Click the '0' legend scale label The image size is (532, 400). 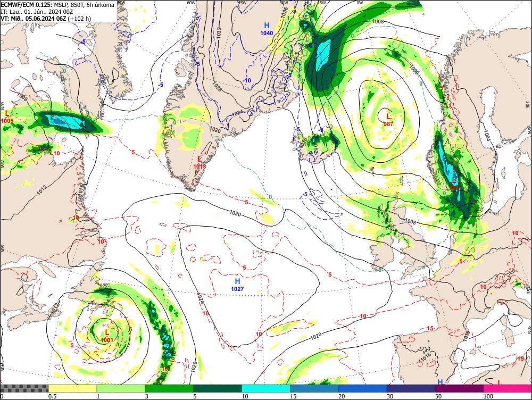pyautogui.click(x=2, y=396)
